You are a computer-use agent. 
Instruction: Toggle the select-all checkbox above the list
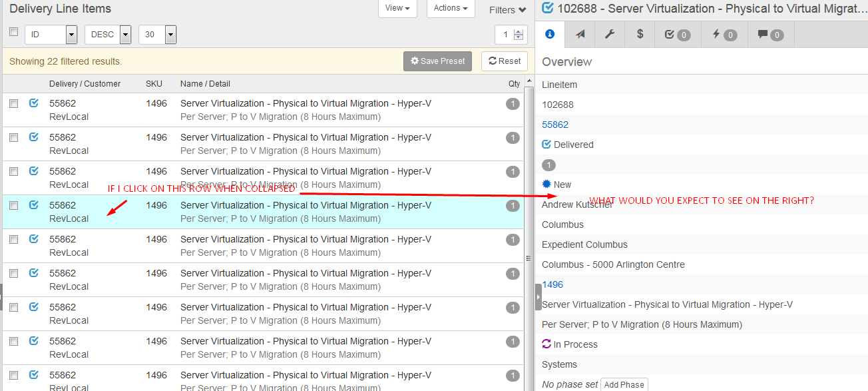pos(13,32)
